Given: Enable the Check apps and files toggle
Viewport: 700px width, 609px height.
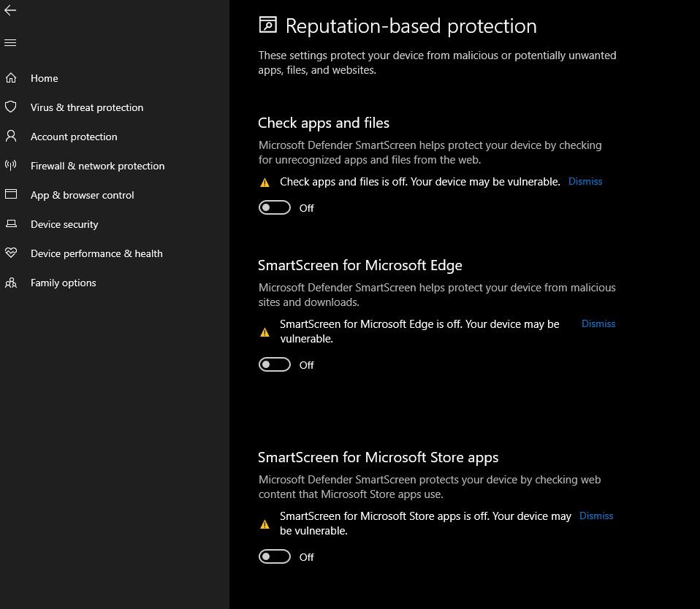Looking at the screenshot, I should [275, 208].
